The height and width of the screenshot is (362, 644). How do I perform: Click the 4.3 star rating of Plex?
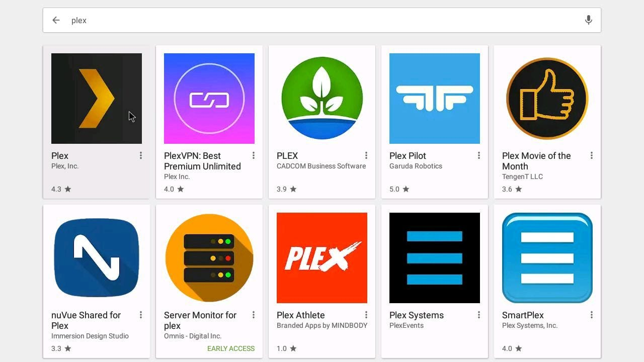[x=61, y=189]
